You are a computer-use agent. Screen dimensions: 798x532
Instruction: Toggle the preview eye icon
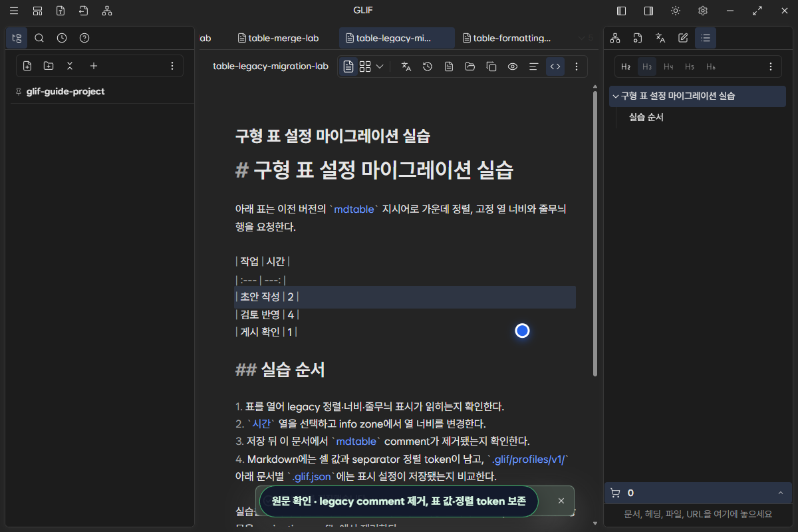(513, 66)
